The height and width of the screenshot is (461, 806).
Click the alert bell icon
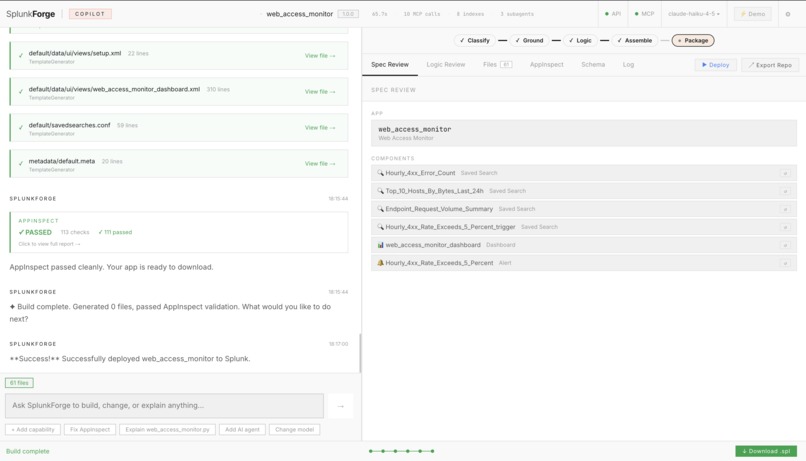(x=380, y=263)
